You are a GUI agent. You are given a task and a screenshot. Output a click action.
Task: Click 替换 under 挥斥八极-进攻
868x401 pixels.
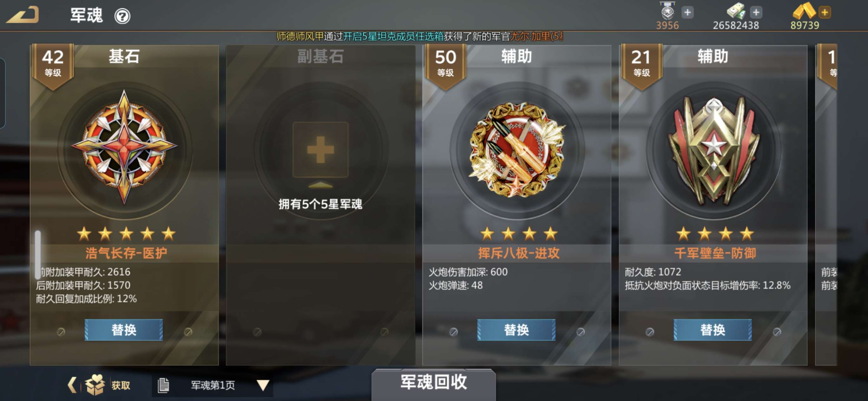[x=516, y=330]
